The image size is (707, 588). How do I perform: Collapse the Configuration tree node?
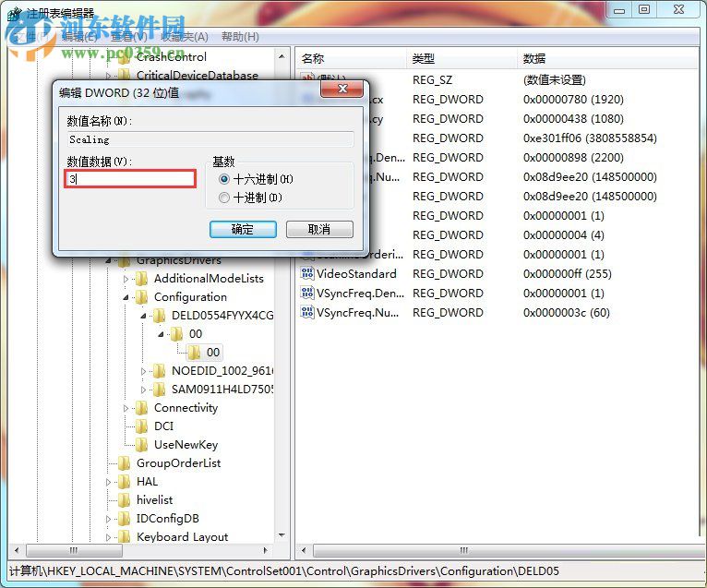coord(126,297)
